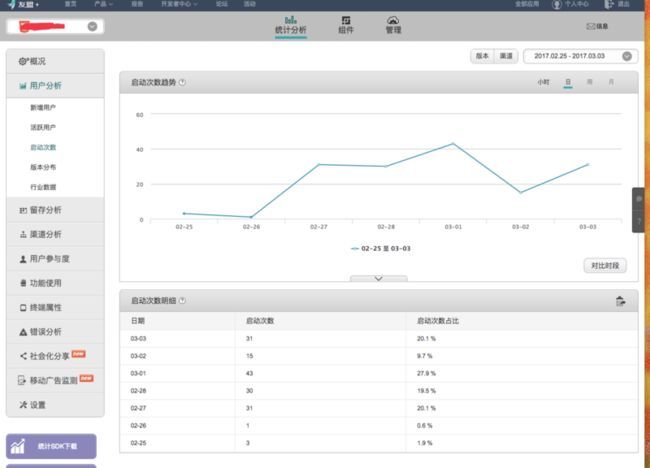650x468 pixels.
Task: Open the 组件 components tab icon
Action: tap(346, 20)
